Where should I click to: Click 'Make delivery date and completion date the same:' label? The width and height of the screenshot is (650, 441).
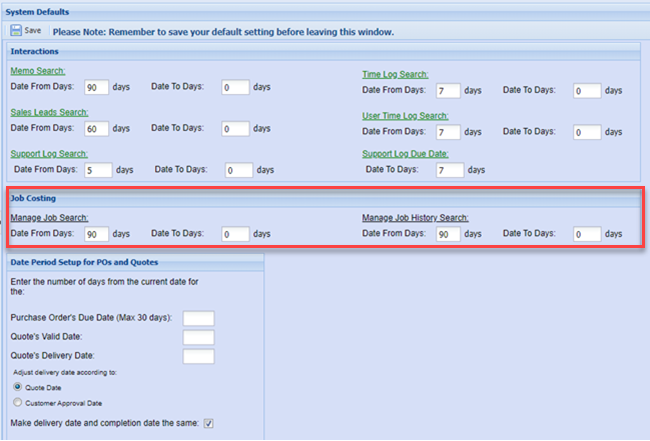click(104, 423)
